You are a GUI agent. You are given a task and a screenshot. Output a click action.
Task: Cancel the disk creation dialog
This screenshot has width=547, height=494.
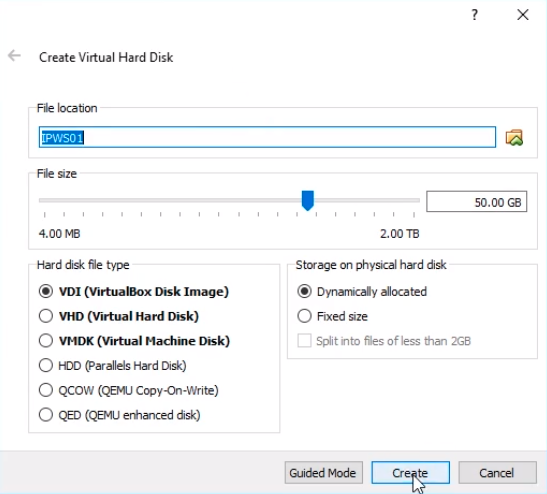coord(497,473)
